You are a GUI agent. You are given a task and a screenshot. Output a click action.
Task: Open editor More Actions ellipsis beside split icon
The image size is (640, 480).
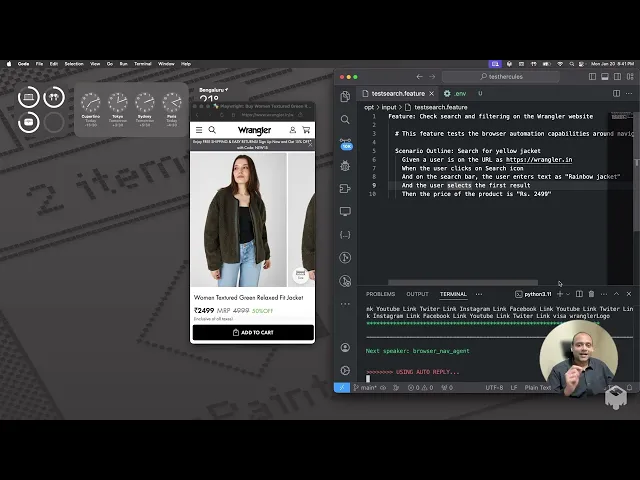pyautogui.click(x=629, y=93)
